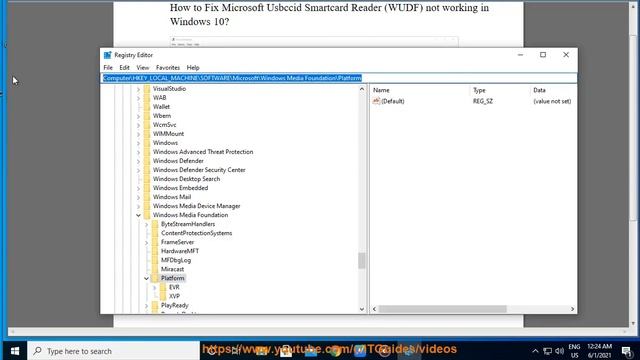Click the Type here to search box
The height and width of the screenshot is (360, 640).
click(x=113, y=351)
